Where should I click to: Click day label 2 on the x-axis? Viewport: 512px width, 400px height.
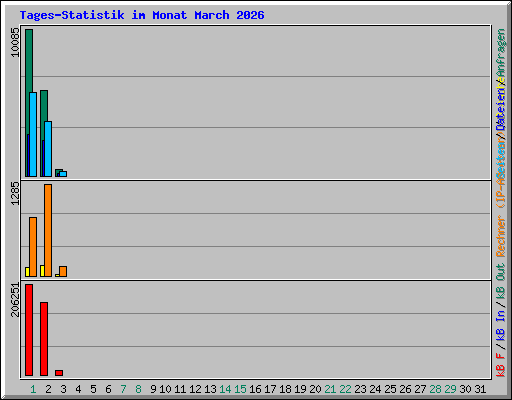(48, 389)
